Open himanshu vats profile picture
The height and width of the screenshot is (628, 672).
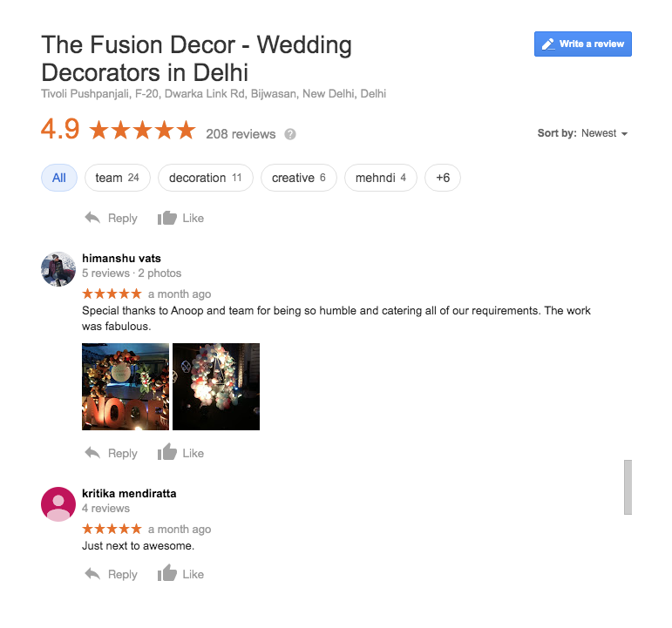coord(58,269)
